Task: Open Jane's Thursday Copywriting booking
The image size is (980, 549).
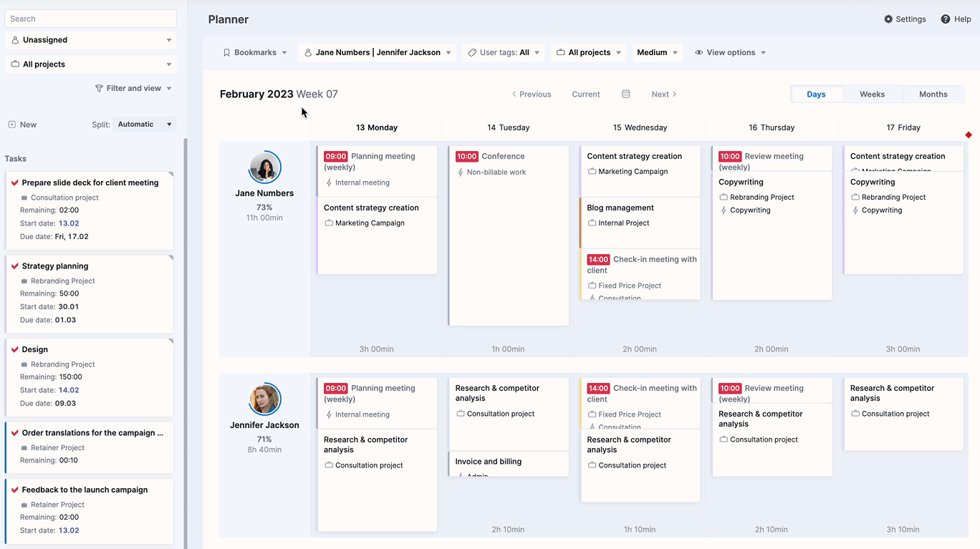Action: (772, 236)
